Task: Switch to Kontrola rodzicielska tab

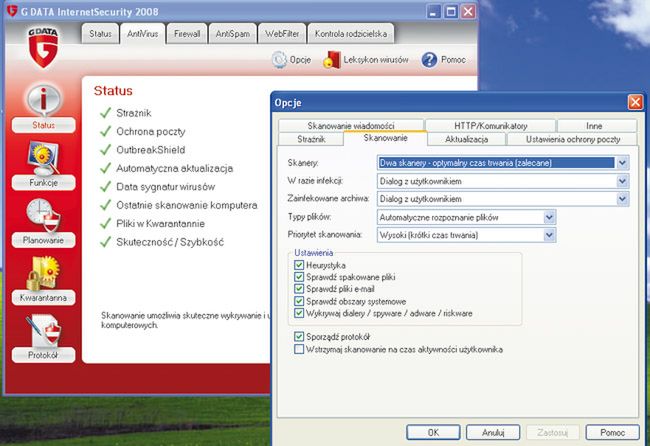Action: (351, 34)
